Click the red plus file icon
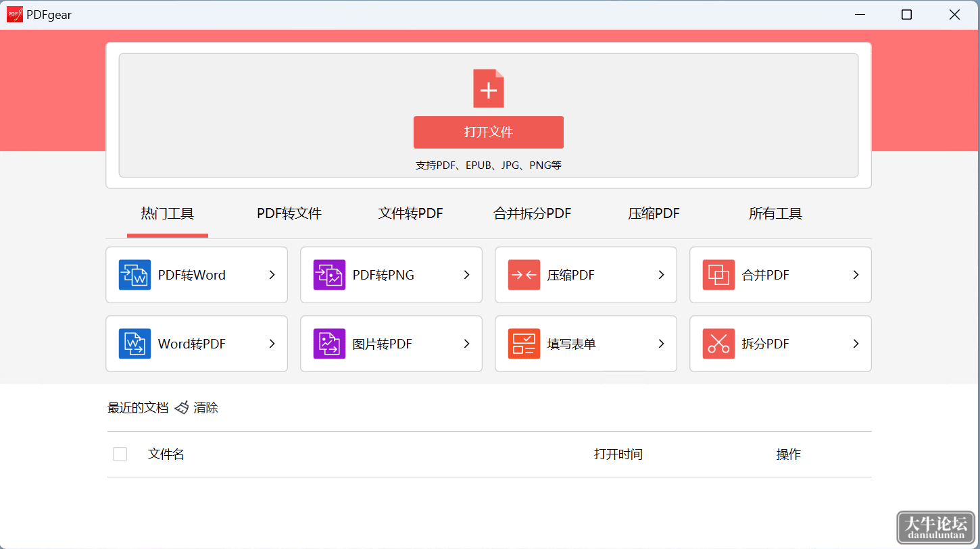The width and height of the screenshot is (980, 549). pos(489,88)
